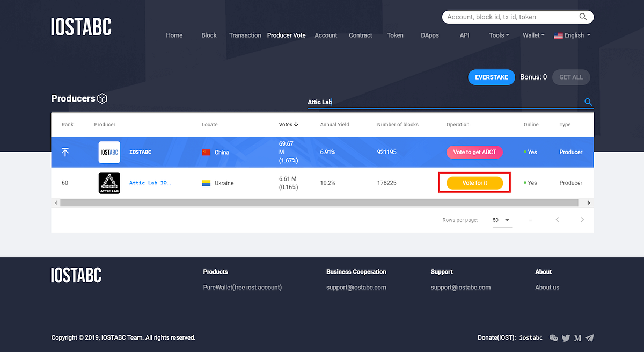
Task: Open the Telegram icon in footer
Action: click(589, 338)
